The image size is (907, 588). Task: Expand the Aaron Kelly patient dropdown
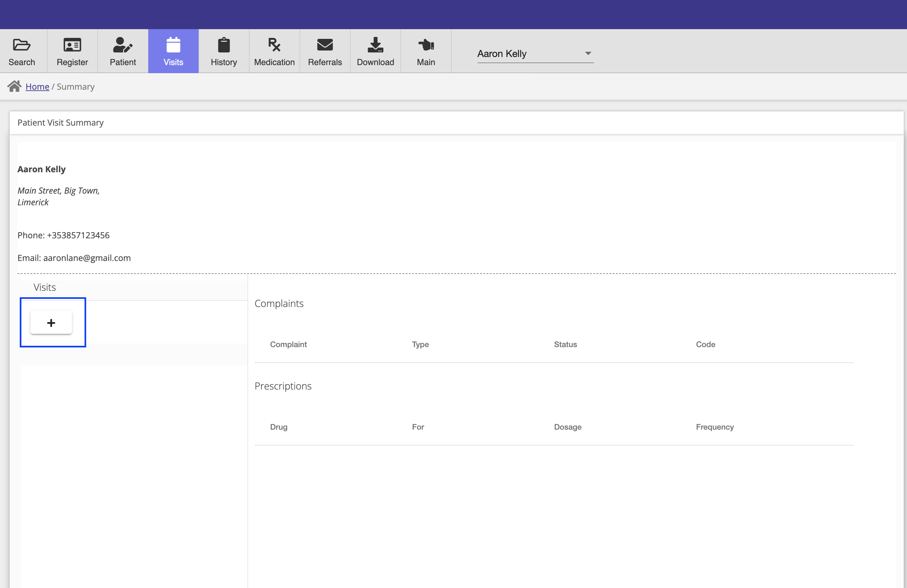(x=535, y=54)
